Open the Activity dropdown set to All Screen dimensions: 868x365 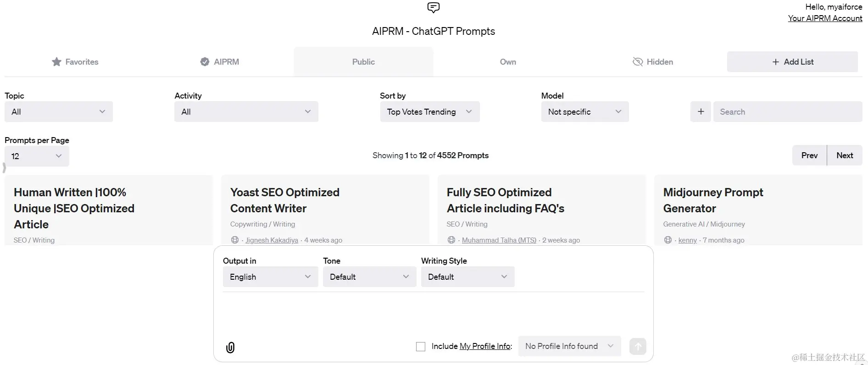pyautogui.click(x=246, y=111)
